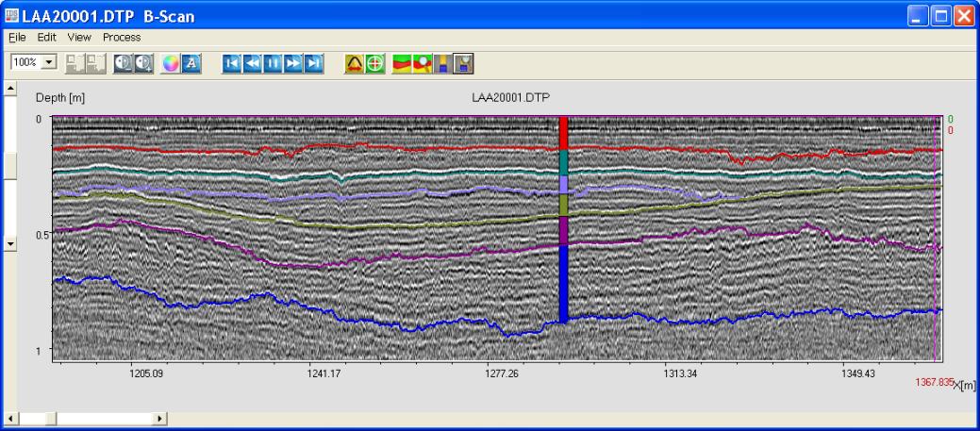This screenshot has height=431, width=980.
Task: Open the Edit menu
Action: 47,38
